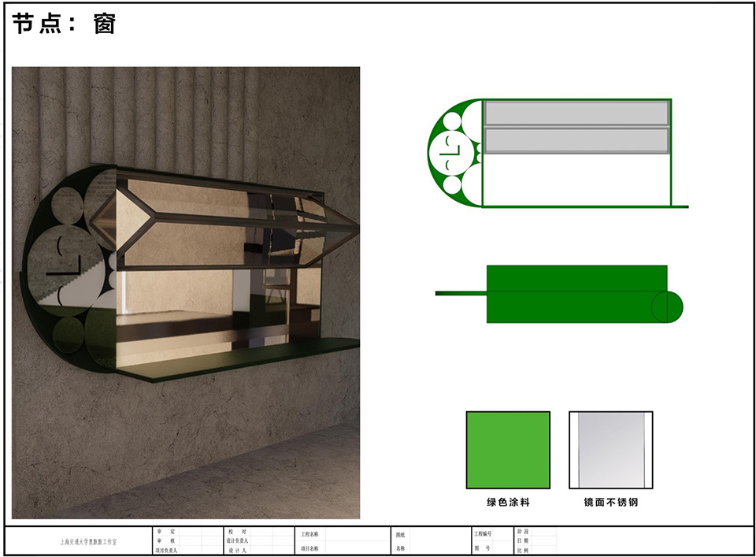The height and width of the screenshot is (557, 756).
Task: Click the 绿色涂料 material label
Action: tap(508, 502)
